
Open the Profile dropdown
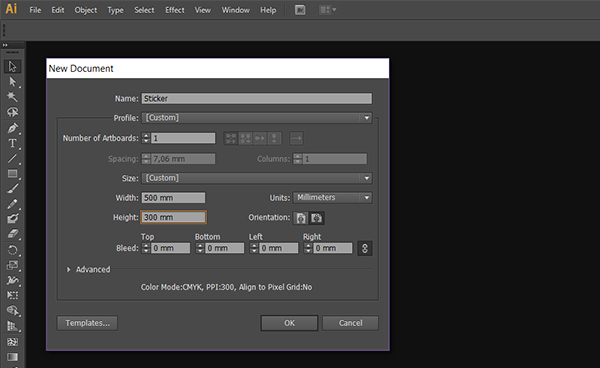pos(257,118)
